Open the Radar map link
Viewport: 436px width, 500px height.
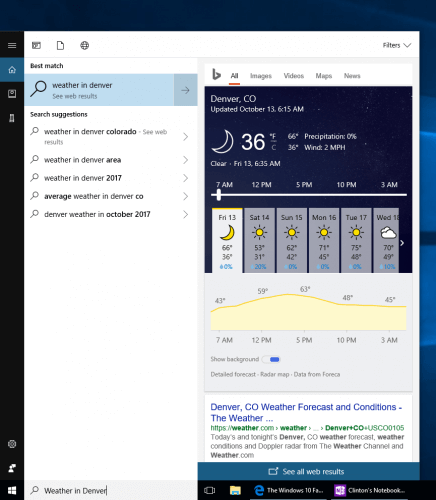pos(275,374)
